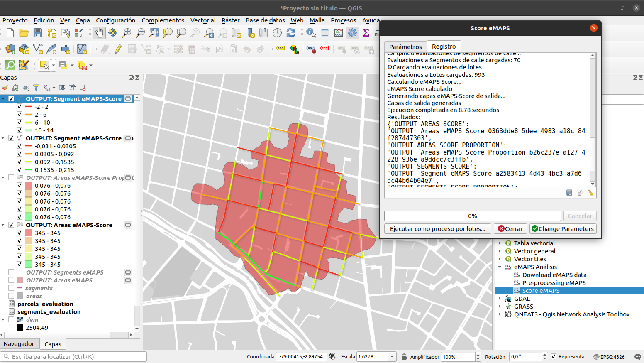644x363 pixels.
Task: Open the Escala scale dropdown
Action: (392, 357)
